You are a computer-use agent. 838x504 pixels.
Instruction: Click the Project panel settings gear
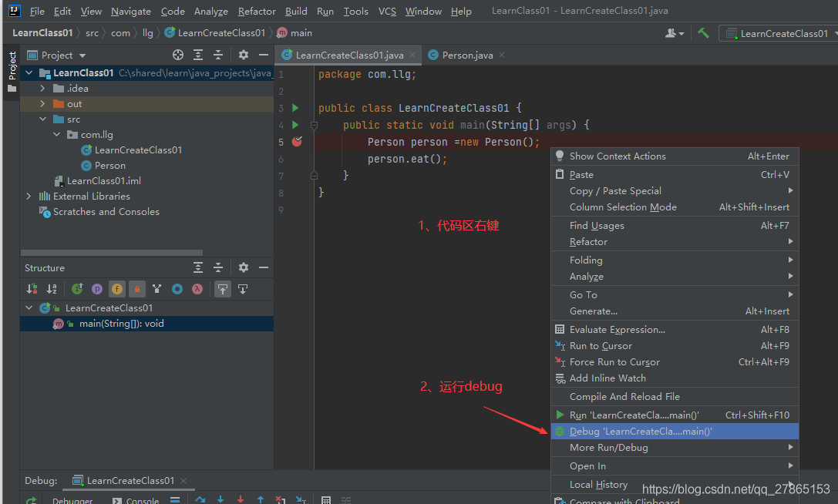click(x=244, y=55)
